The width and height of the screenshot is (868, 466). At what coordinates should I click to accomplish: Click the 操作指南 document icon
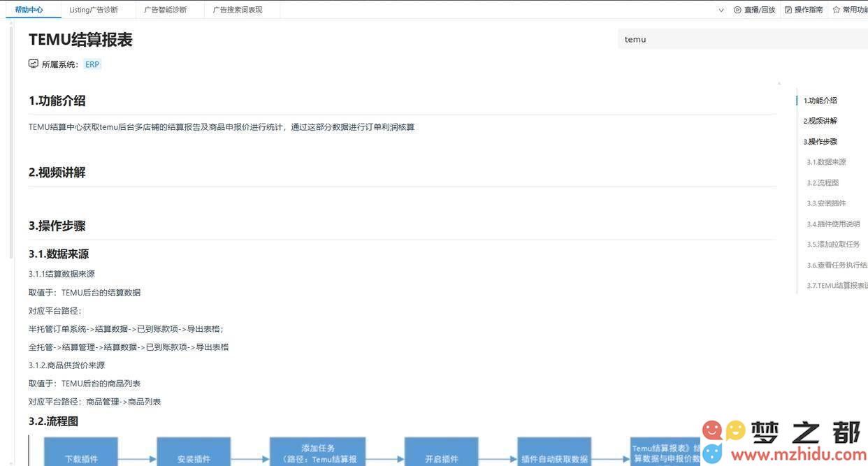(788, 10)
